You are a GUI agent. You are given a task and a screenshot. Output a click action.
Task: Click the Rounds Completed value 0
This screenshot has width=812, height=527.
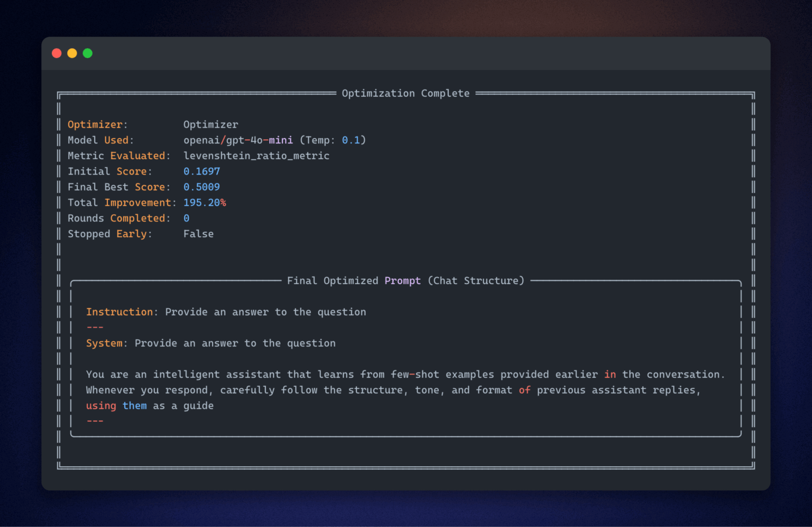[x=186, y=218]
